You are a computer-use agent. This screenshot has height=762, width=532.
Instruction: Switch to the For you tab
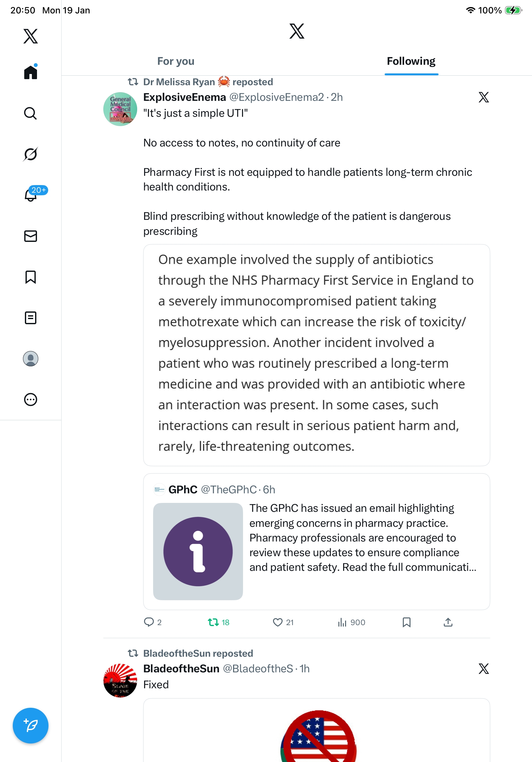[x=176, y=61]
